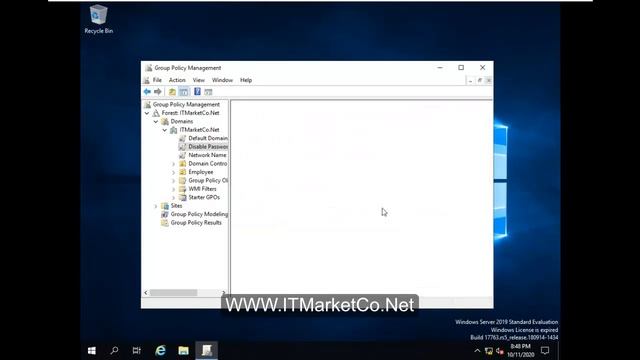Click the tree pane scroll-right arrow

[223, 293]
